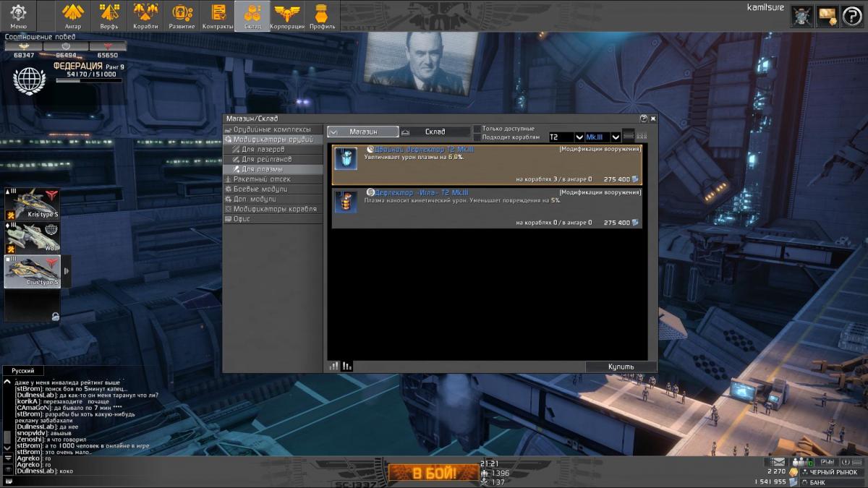868x488 pixels.
Task: Click the round help question mark icon
Action: point(852,16)
